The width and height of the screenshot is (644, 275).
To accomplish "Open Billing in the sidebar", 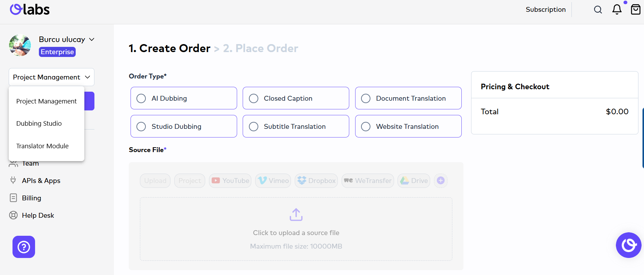I will [31, 198].
